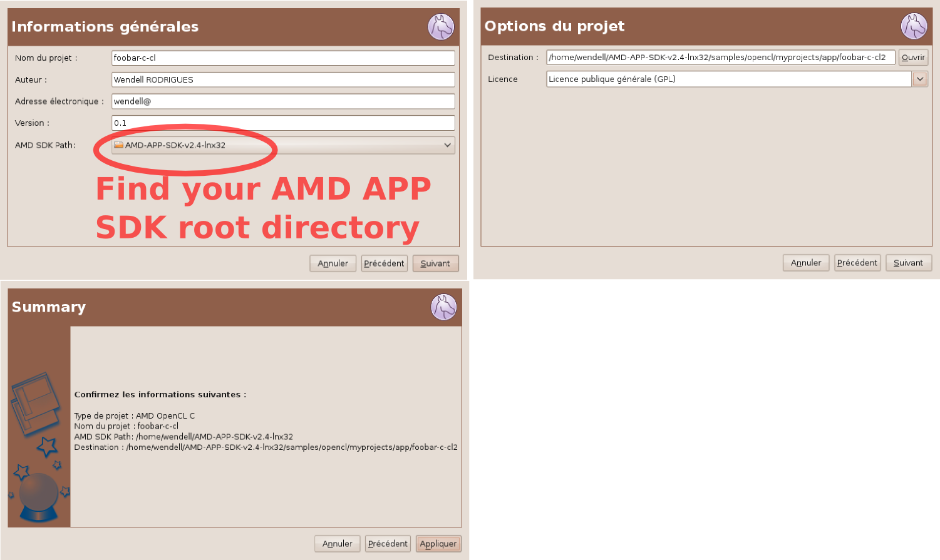Click Précédent on the Summary dialog
940x560 pixels.
click(388, 543)
